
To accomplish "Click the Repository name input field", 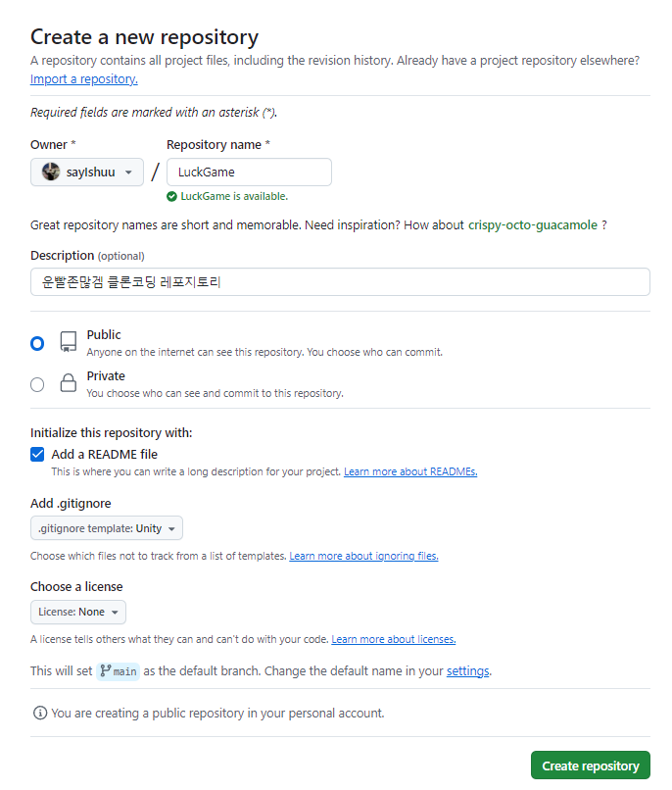I will click(x=249, y=173).
